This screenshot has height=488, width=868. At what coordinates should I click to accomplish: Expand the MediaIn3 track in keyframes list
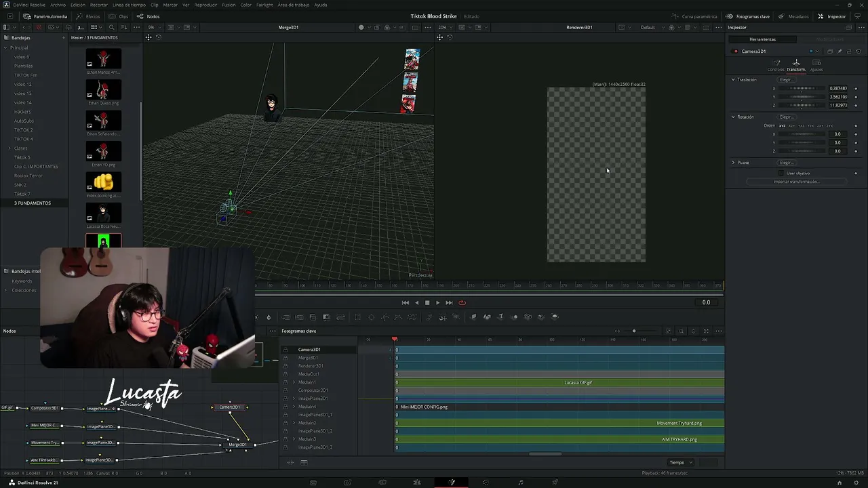(x=294, y=439)
